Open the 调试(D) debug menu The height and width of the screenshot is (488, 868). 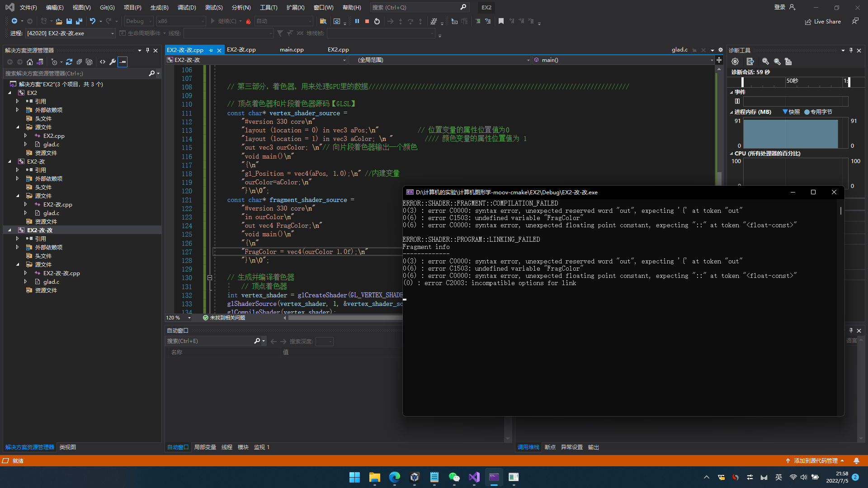coord(187,7)
